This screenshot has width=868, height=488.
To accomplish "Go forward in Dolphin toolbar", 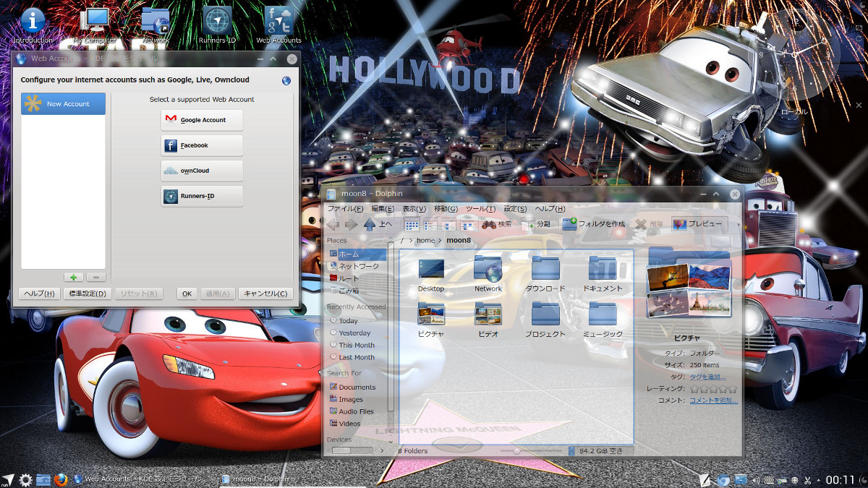I will (352, 224).
